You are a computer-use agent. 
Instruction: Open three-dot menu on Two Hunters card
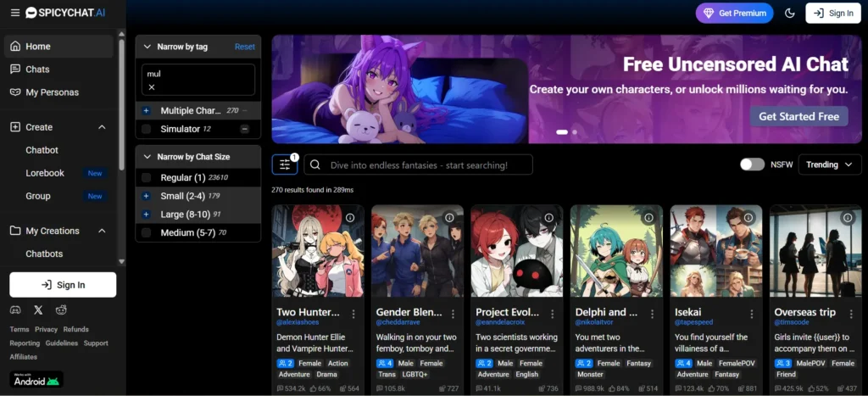[x=353, y=314]
